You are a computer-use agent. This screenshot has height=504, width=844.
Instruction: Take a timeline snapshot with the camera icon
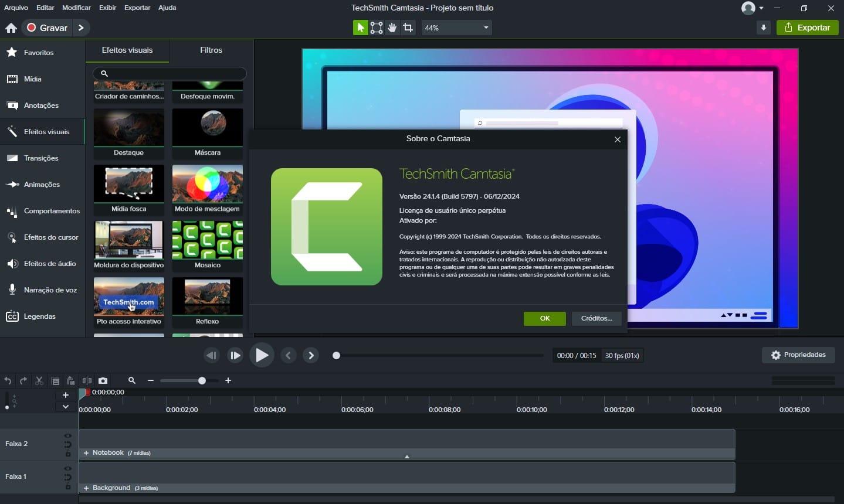103,380
